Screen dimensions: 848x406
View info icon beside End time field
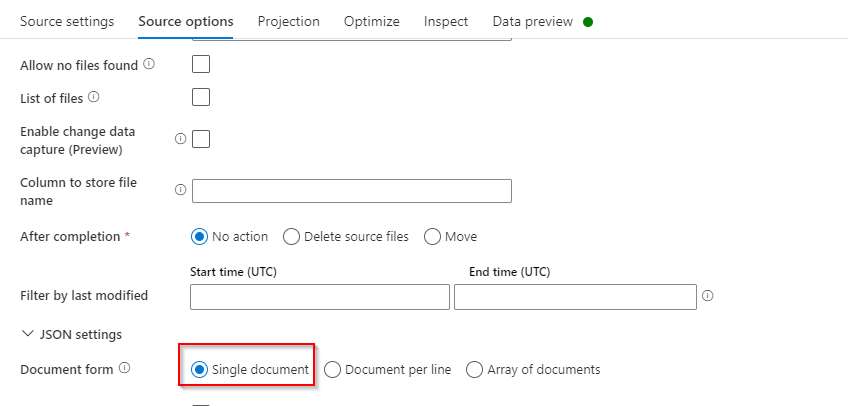707,296
